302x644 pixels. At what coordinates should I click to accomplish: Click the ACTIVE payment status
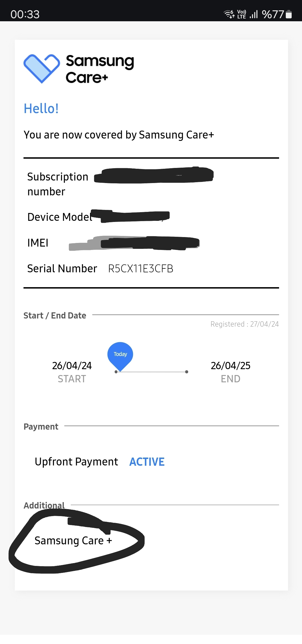pos(147,462)
